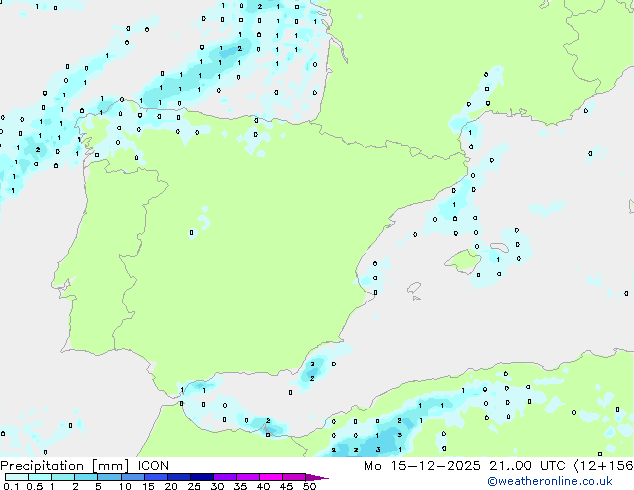Click the 1–2 mm legend swatch
The height and width of the screenshot is (490, 634).
pos(63,477)
